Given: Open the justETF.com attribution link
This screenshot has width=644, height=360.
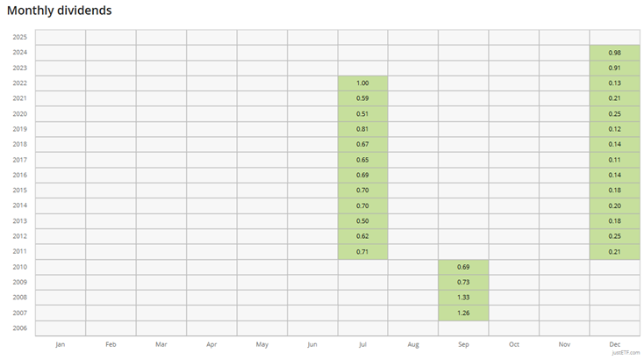Looking at the screenshot, I should point(626,353).
